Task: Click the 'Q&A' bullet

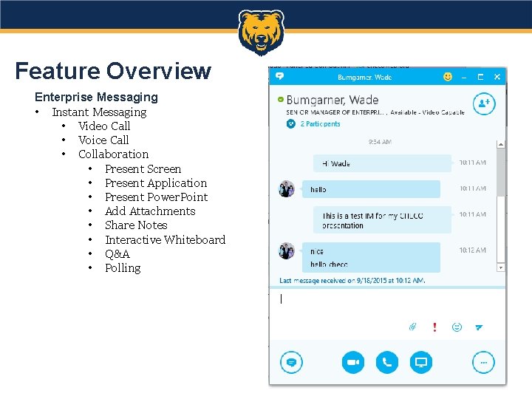Action: click(x=117, y=253)
